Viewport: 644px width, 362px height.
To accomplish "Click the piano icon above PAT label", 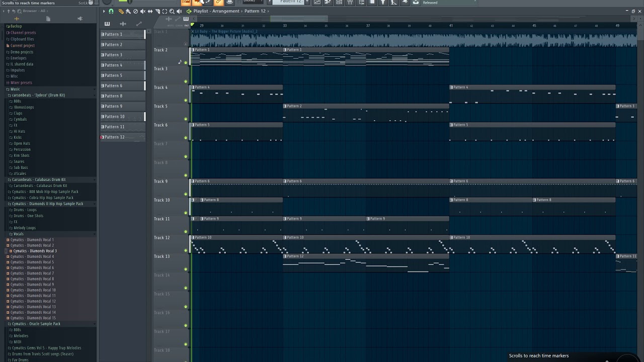I will [186, 19].
